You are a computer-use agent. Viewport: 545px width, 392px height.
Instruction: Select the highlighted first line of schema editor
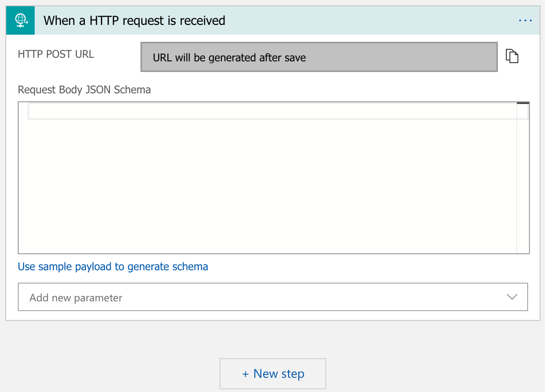click(272, 112)
